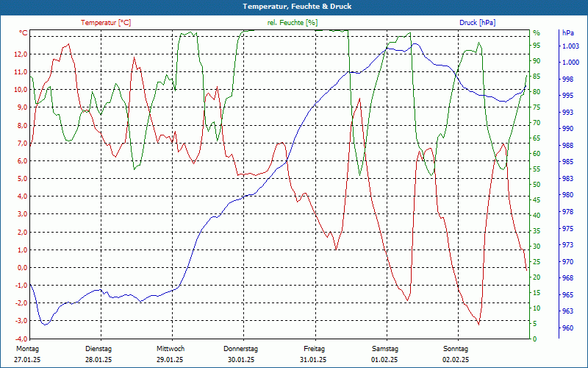Select the green "rel. Feuchte [%]" legend label
Screen dimensions: 588x368
[292, 23]
